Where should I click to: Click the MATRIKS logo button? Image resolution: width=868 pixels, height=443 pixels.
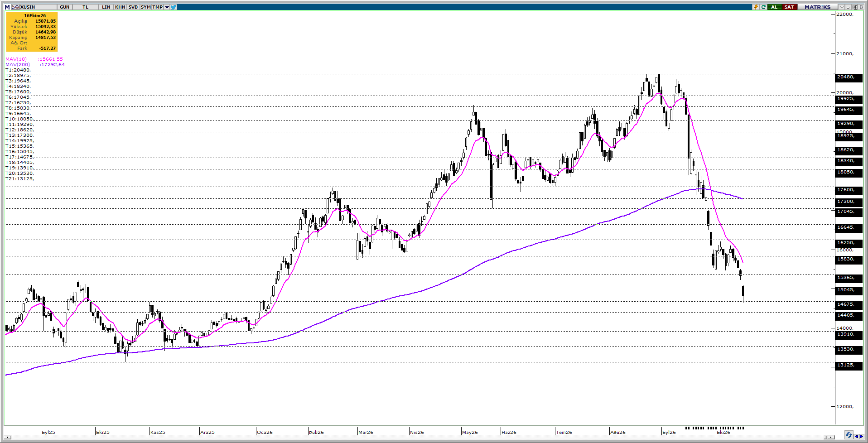(x=817, y=7)
